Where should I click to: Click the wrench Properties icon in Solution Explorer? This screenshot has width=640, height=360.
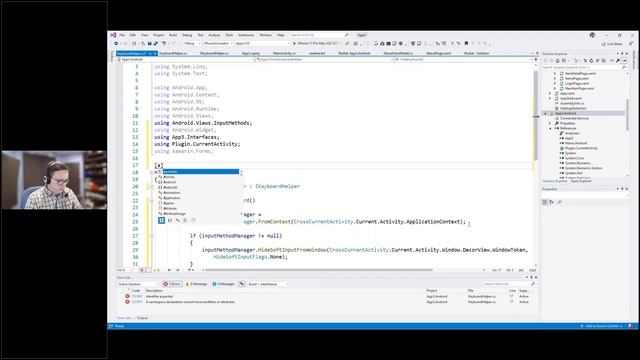[618, 60]
